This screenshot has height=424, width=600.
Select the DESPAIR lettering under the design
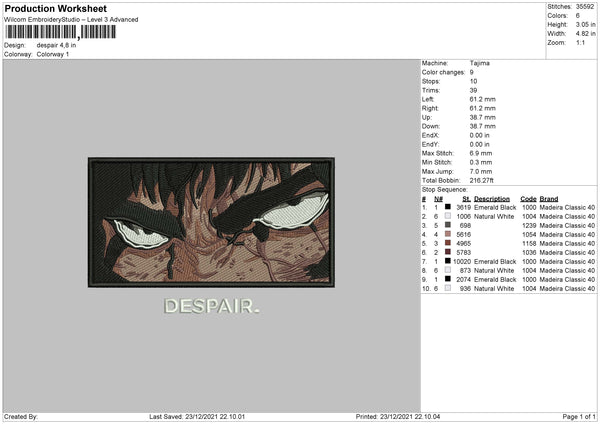point(212,306)
